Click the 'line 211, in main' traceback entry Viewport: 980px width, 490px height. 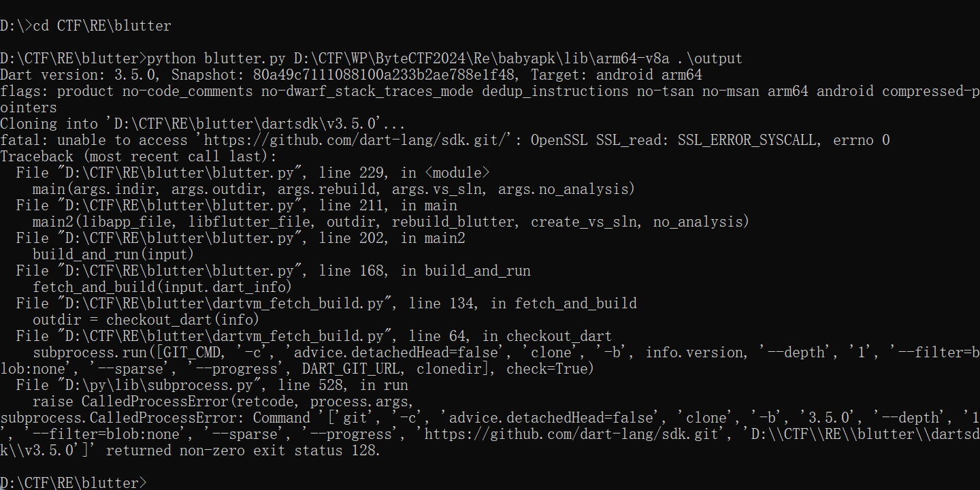tap(388, 206)
